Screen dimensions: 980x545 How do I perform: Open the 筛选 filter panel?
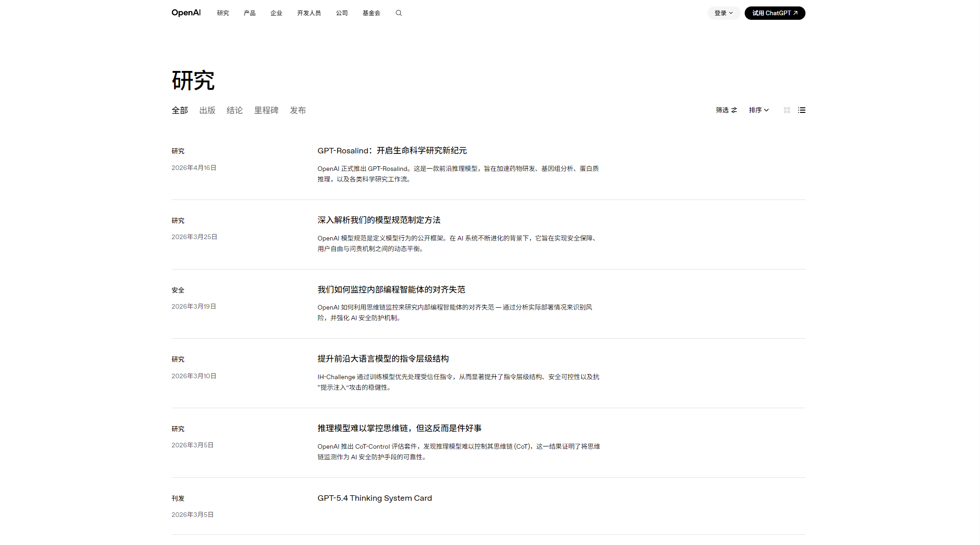726,110
